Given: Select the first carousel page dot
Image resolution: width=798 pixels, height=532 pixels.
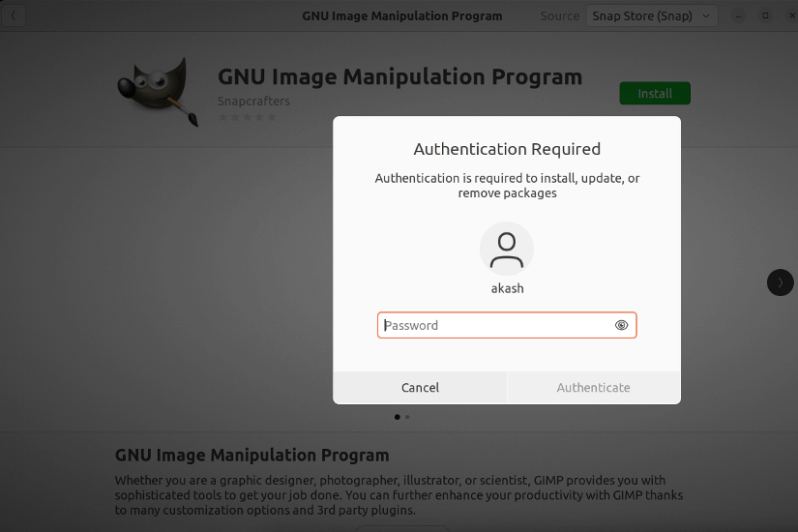Looking at the screenshot, I should pyautogui.click(x=397, y=417).
